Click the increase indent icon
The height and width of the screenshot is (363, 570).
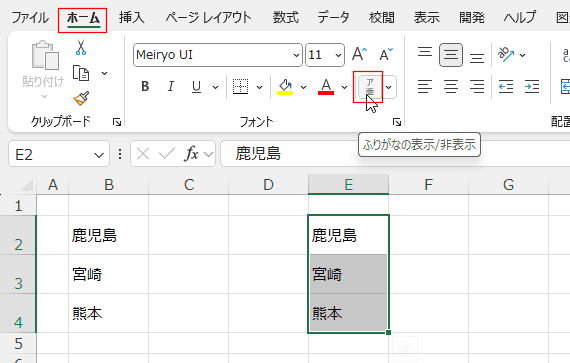click(532, 86)
